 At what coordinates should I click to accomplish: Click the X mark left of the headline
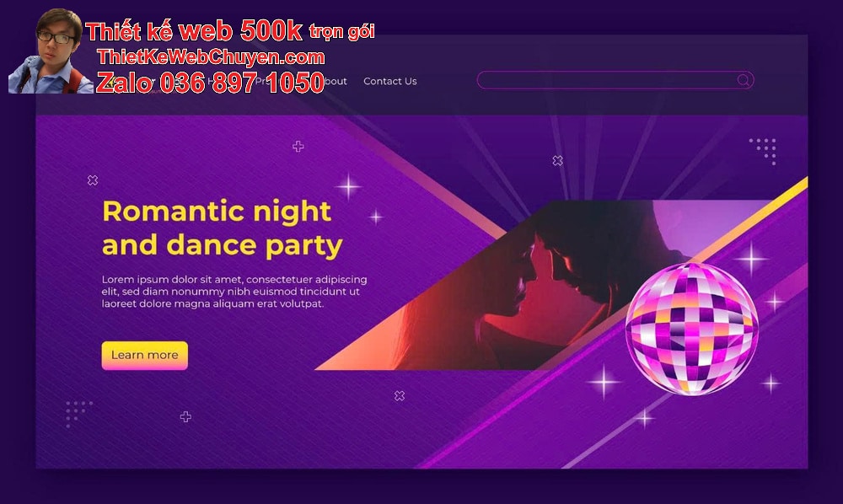click(93, 180)
